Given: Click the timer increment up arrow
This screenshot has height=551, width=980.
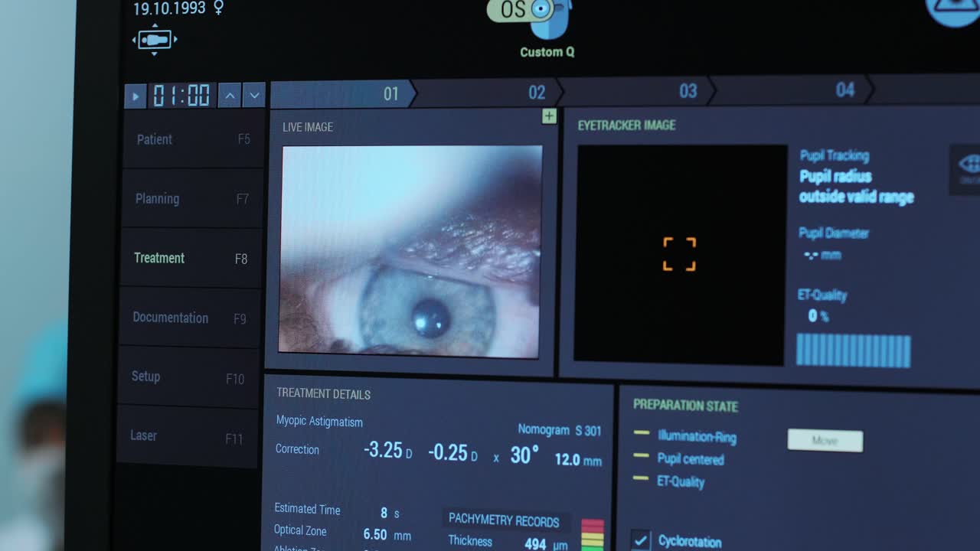Looking at the screenshot, I should tap(229, 95).
